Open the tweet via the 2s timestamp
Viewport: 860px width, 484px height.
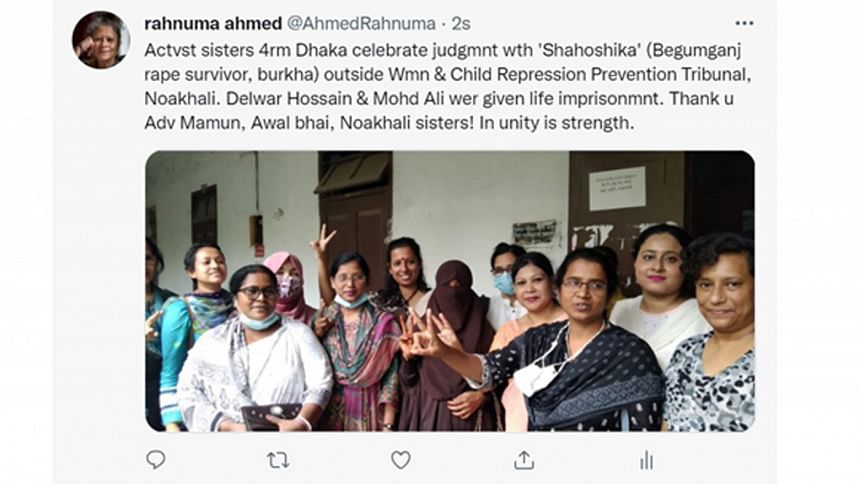(x=461, y=24)
